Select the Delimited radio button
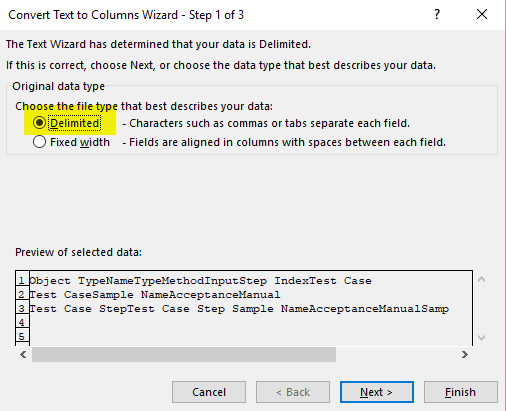The width and height of the screenshot is (506, 411). (x=39, y=123)
